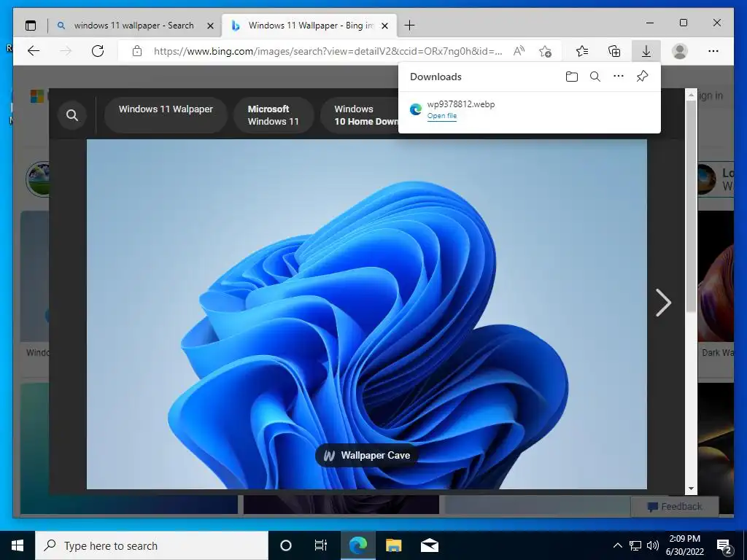
Task: Click the scroll down arrow of viewer scrollbar
Action: (x=692, y=489)
